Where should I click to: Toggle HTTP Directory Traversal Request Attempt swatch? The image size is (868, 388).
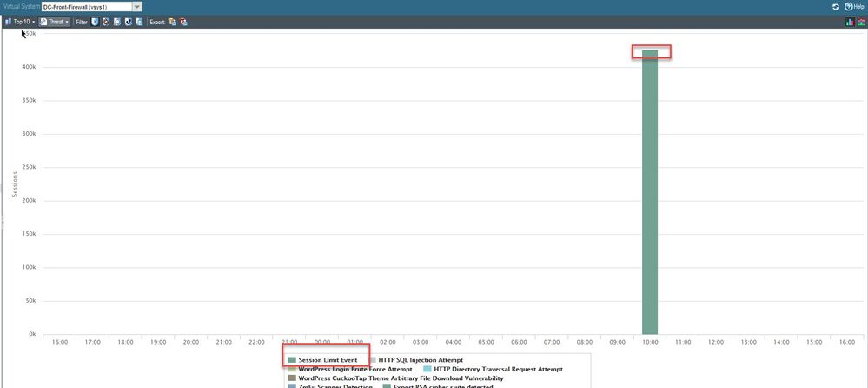[x=427, y=369]
